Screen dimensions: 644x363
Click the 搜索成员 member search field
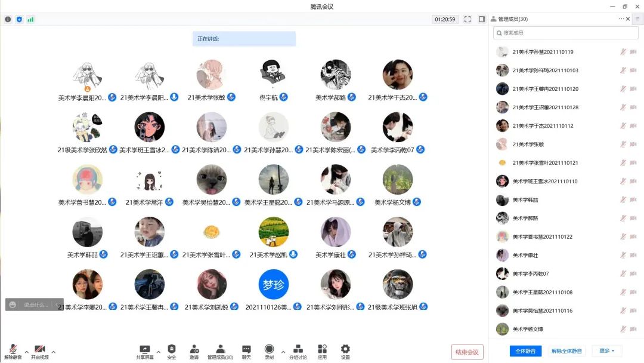pos(565,33)
